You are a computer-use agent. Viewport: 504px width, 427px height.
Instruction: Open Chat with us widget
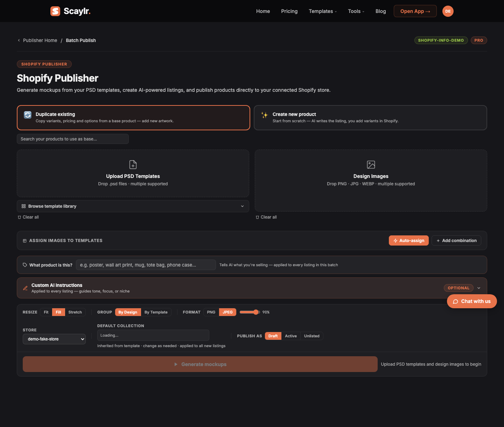click(472, 301)
